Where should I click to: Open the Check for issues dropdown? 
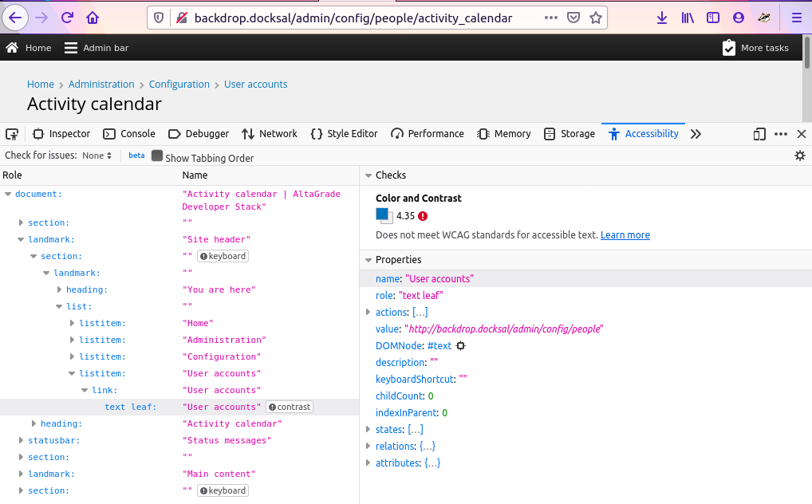coord(97,156)
